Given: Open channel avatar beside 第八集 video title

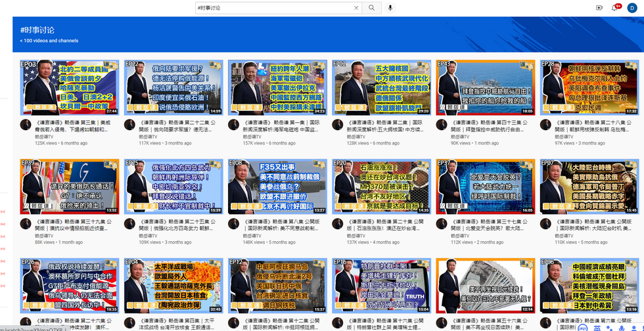Looking at the screenshot, I should pos(233,224).
